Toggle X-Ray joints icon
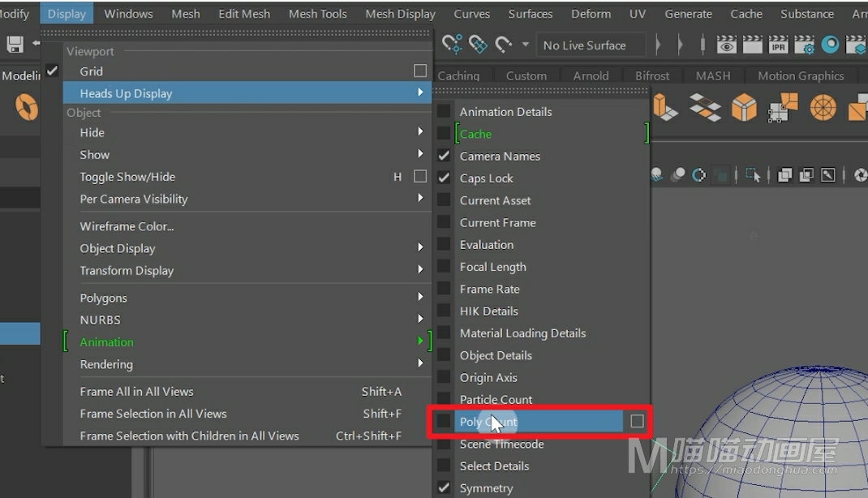This screenshot has width=868, height=498. (828, 175)
